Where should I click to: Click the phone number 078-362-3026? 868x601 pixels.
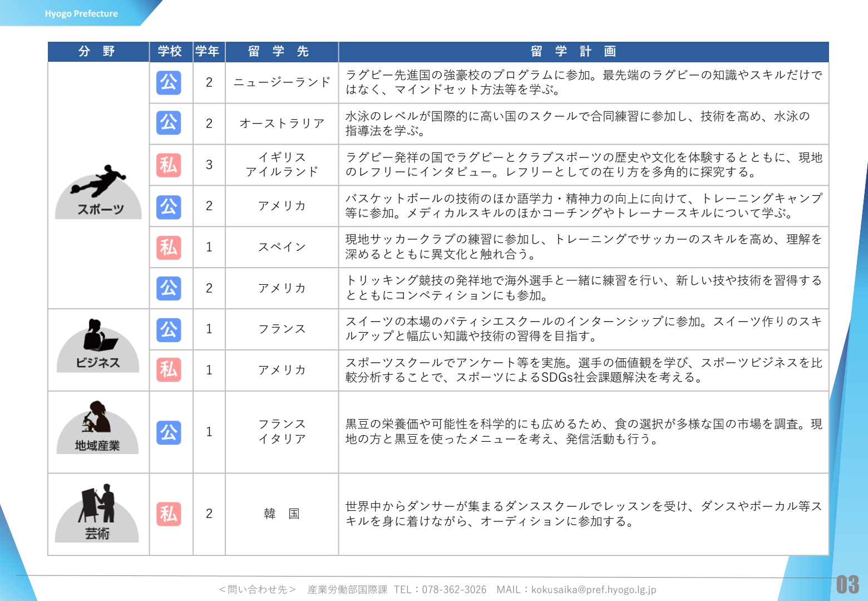coord(454,589)
